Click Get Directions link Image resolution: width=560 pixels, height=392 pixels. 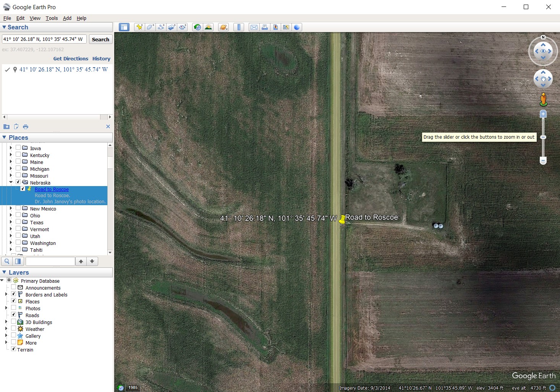tap(71, 58)
